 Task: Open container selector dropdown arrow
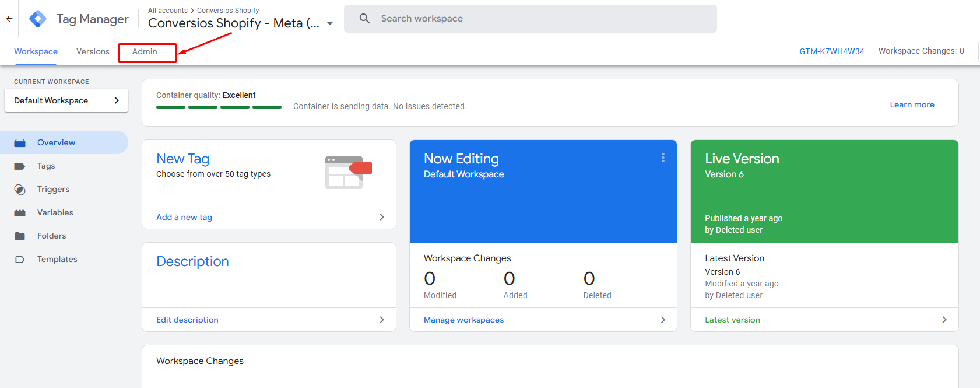pyautogui.click(x=330, y=24)
